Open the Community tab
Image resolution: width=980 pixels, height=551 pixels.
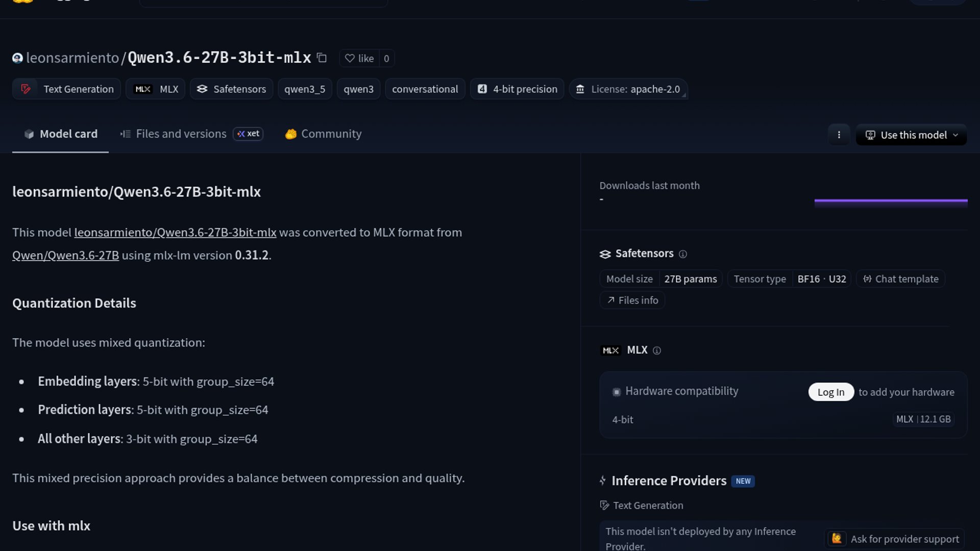[323, 134]
